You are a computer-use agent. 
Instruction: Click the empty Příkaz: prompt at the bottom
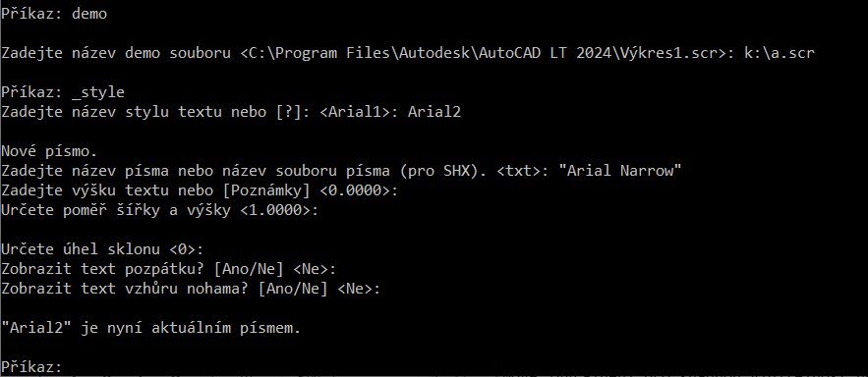click(x=32, y=367)
